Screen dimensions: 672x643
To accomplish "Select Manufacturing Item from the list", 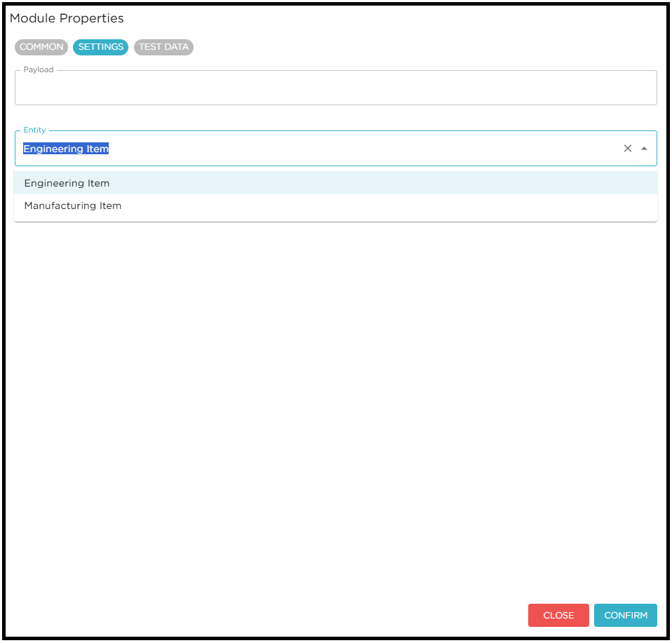I will [72, 205].
